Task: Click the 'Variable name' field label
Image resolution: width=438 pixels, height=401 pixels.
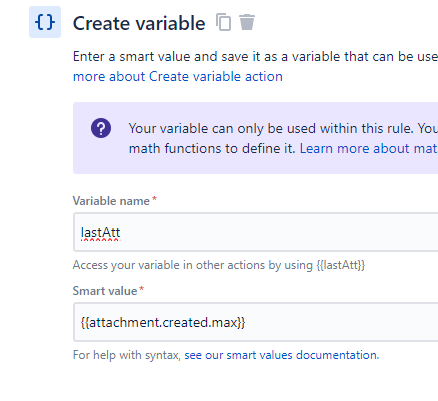Action: click(111, 201)
